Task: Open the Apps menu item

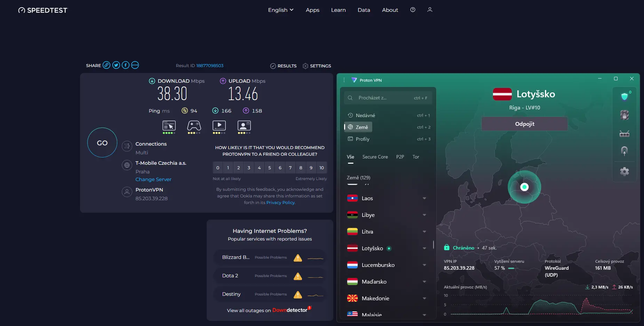Action: point(312,10)
